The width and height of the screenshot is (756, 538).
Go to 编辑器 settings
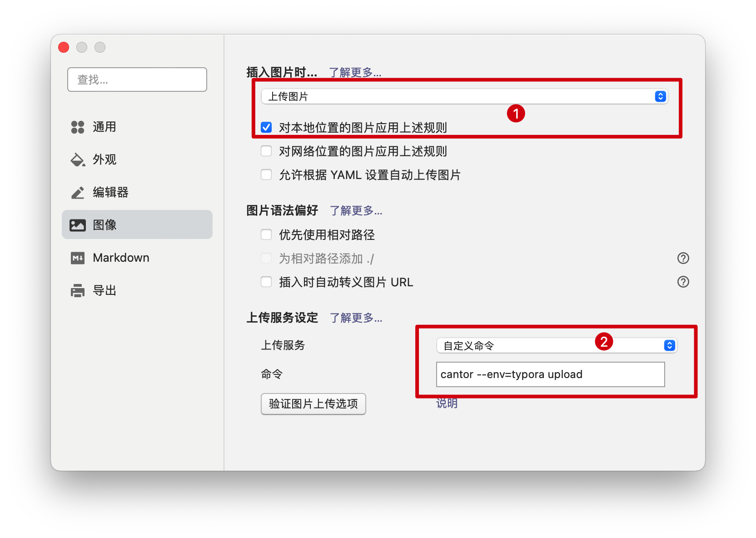pyautogui.click(x=137, y=192)
